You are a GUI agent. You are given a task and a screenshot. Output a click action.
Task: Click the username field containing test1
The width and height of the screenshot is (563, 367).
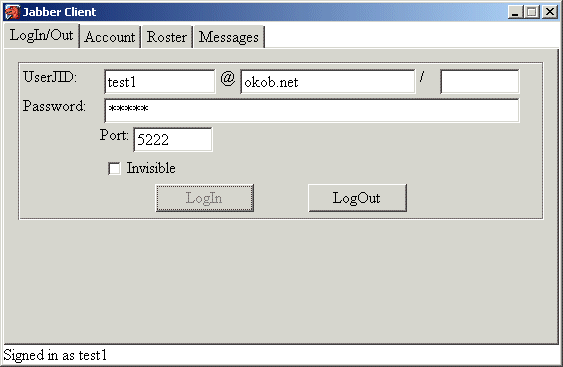[x=160, y=82]
